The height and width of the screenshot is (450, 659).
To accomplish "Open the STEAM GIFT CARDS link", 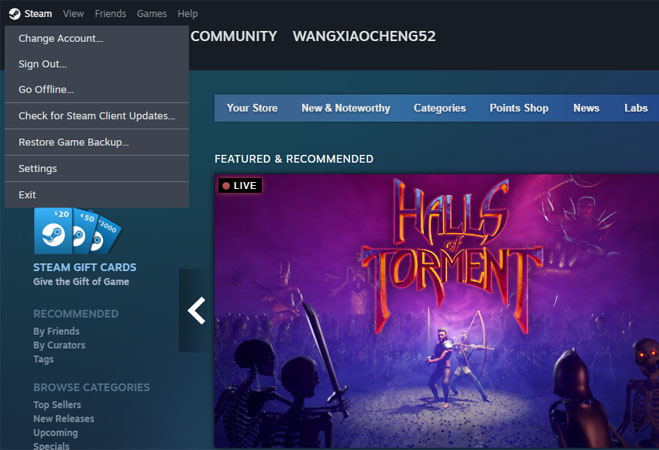I will coord(85,267).
